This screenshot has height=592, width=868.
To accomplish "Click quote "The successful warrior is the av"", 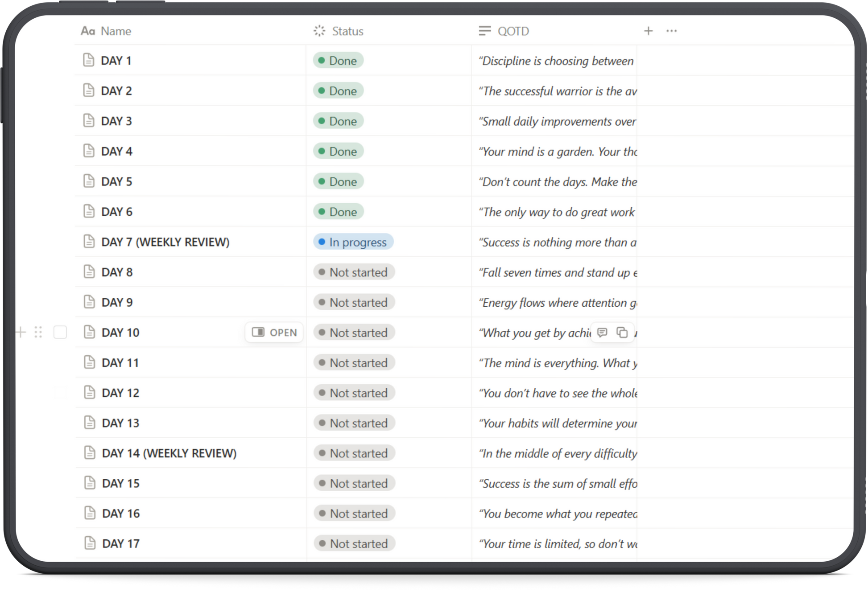I will 558,91.
